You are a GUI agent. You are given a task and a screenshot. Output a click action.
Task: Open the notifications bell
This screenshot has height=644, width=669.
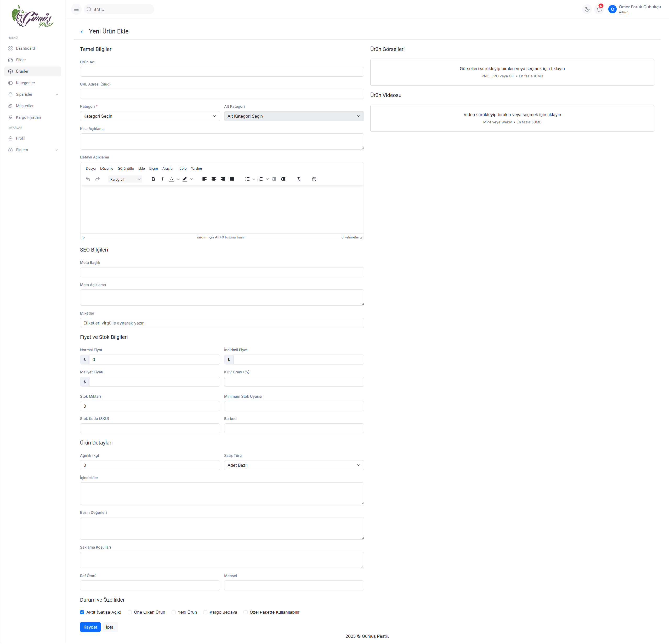[599, 9]
